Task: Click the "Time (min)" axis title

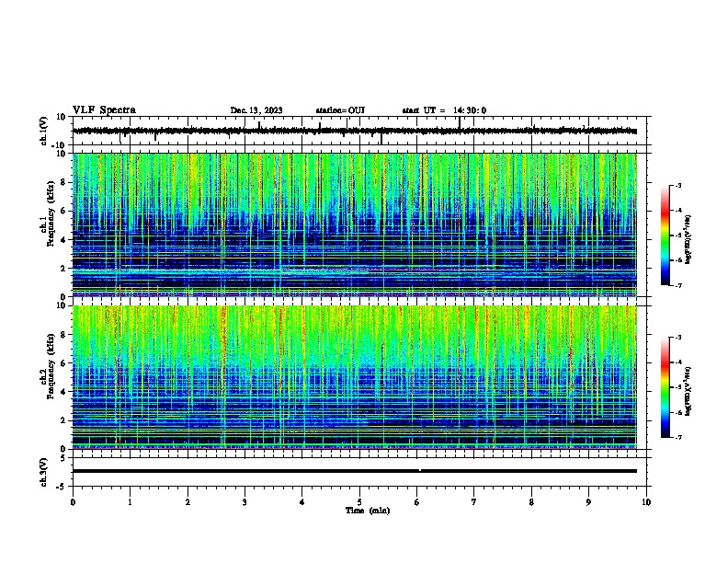Action: pyautogui.click(x=368, y=511)
